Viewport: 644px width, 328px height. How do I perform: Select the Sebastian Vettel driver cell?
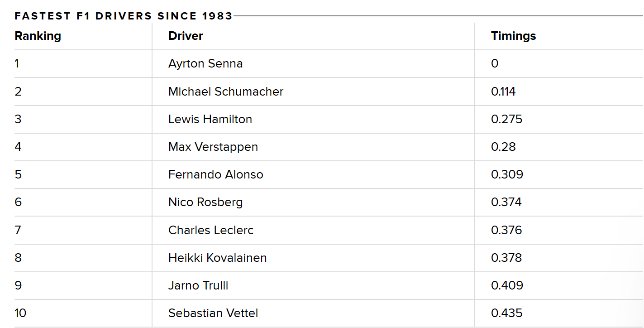213,313
